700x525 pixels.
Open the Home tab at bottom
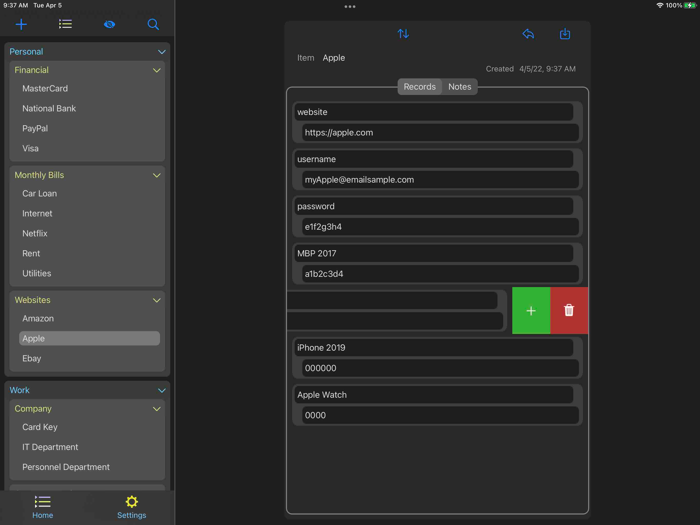tap(42, 507)
